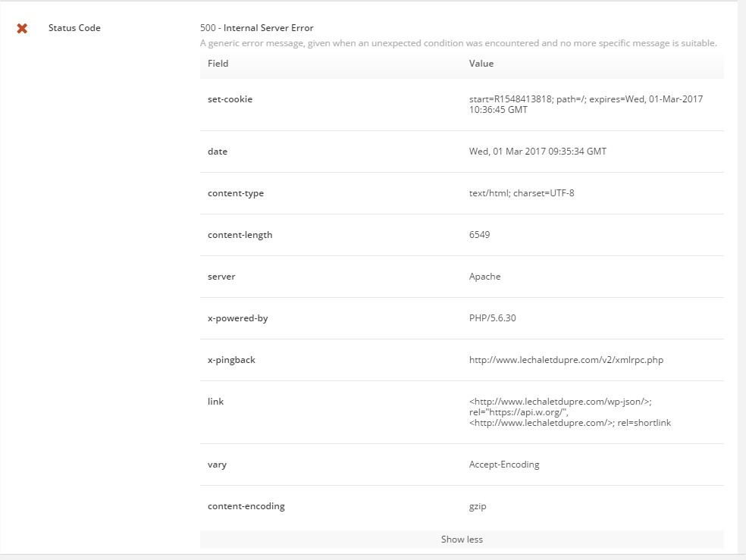Click the Field column header
Screen dimensions: 746x560
(218, 64)
